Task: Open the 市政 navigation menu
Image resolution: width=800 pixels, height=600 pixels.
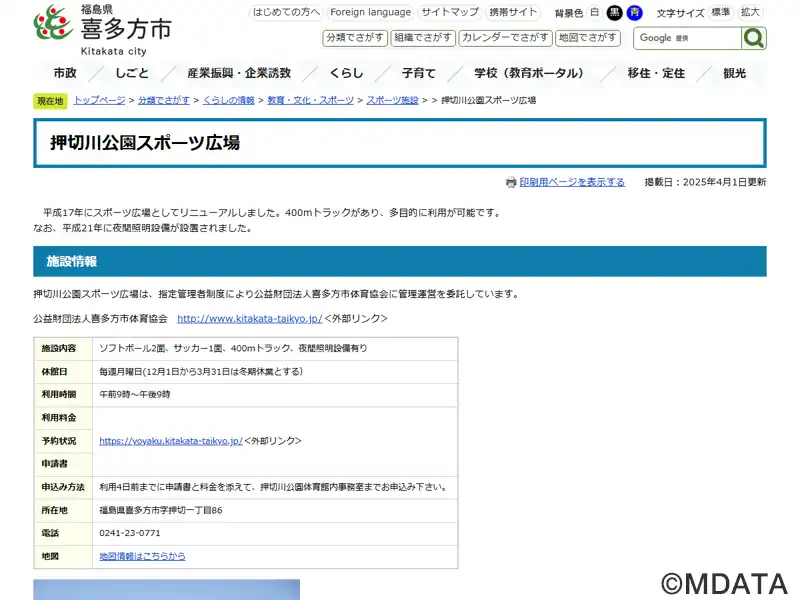Action: (x=65, y=73)
